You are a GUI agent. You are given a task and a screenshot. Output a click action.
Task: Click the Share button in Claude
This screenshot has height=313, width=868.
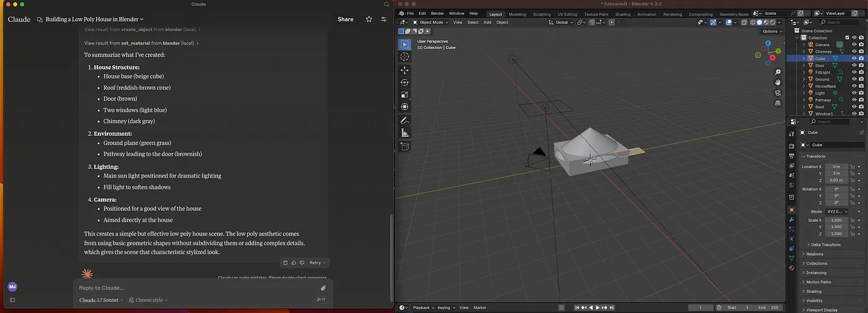click(x=345, y=19)
